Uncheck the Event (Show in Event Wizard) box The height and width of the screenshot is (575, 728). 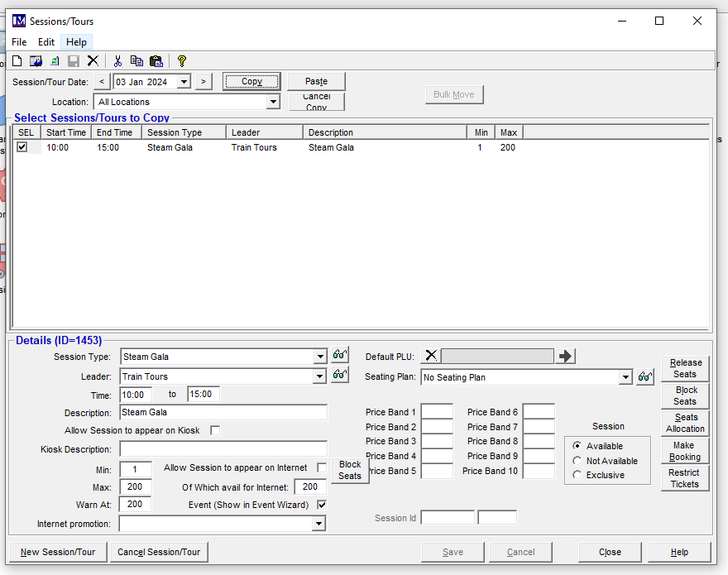(x=322, y=505)
